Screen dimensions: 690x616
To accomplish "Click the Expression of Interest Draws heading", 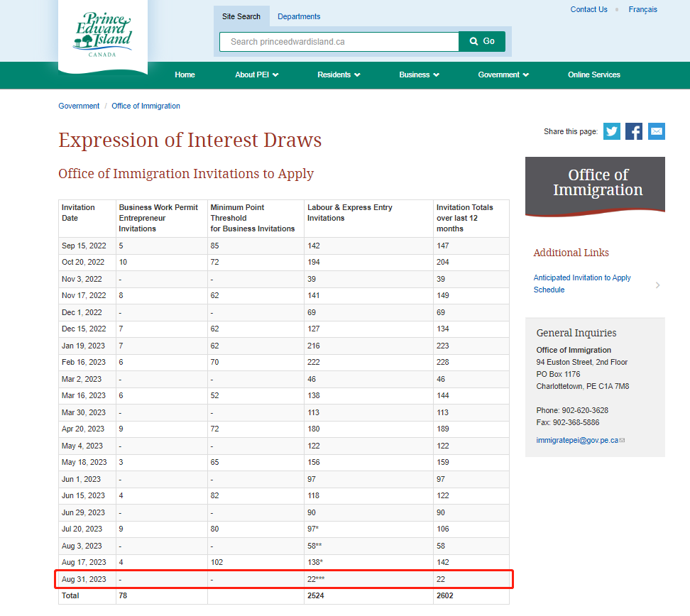I will [x=190, y=141].
